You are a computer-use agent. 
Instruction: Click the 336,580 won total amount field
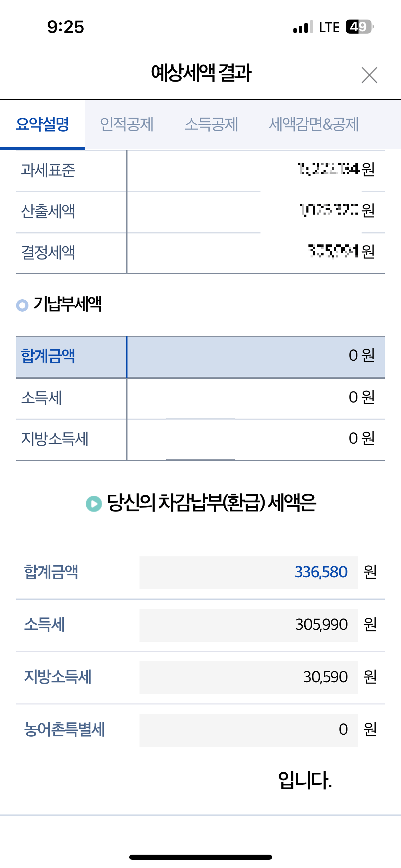247,572
